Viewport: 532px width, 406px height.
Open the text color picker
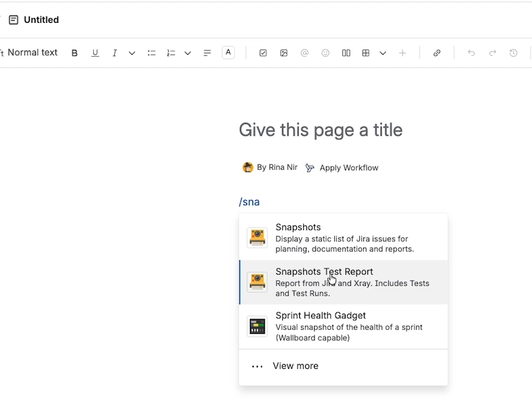coord(228,53)
